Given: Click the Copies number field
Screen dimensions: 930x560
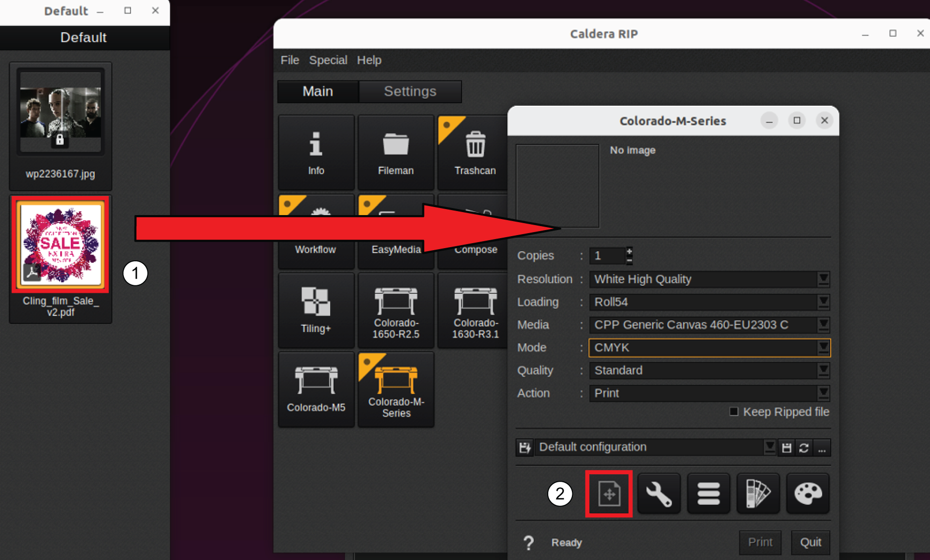Looking at the screenshot, I should point(607,256).
